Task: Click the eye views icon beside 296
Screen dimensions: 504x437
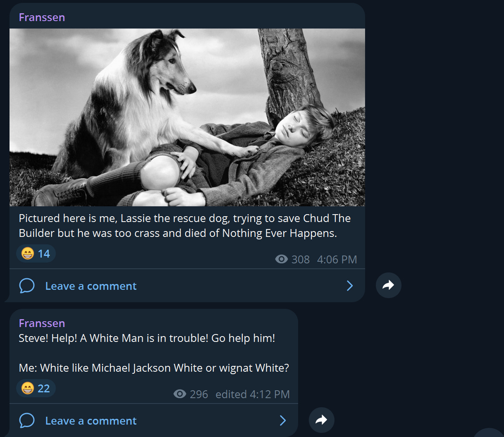Action: tap(180, 394)
